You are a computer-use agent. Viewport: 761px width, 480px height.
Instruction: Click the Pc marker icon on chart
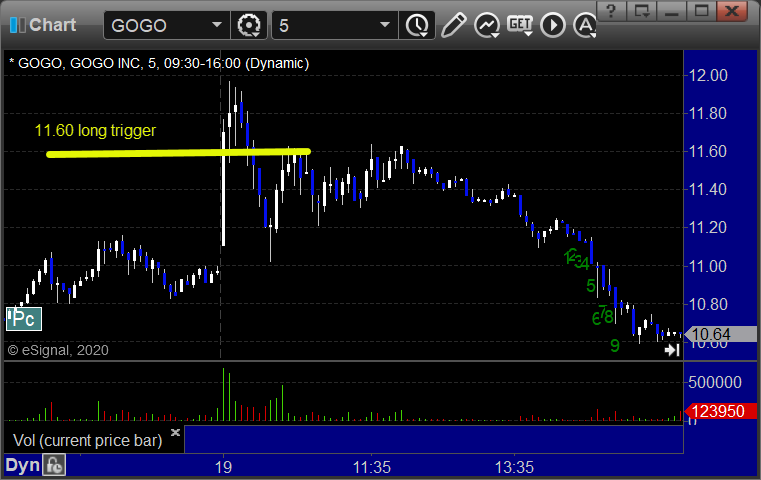click(24, 319)
